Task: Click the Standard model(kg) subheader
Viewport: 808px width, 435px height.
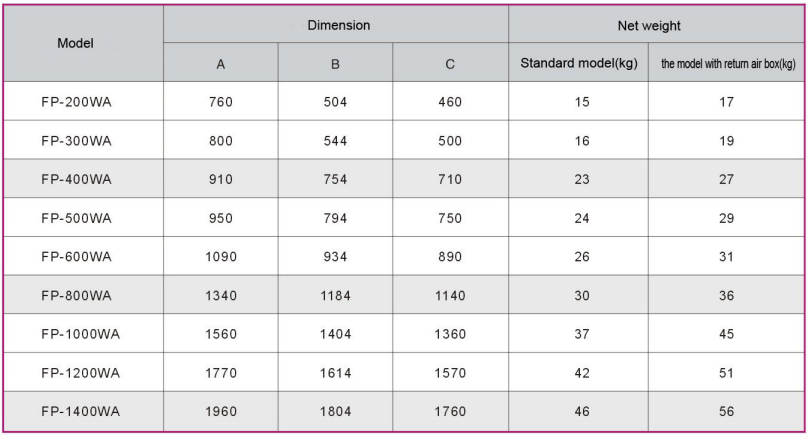Action: tap(578, 64)
